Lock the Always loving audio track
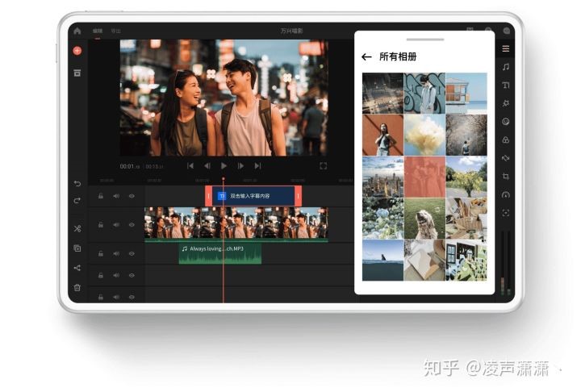 click(x=100, y=254)
